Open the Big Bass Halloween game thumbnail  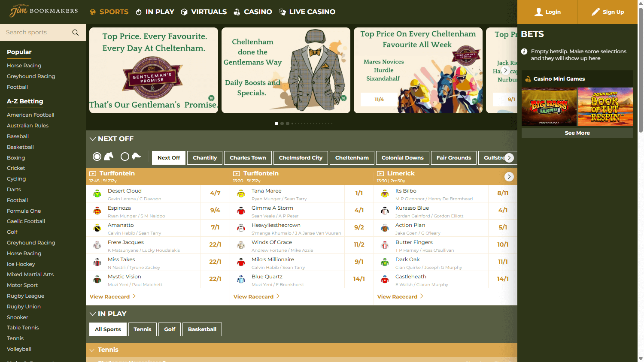549,107
